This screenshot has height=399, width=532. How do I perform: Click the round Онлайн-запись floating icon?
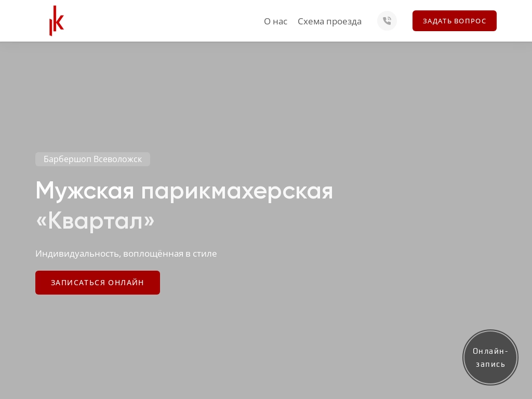[x=490, y=357]
